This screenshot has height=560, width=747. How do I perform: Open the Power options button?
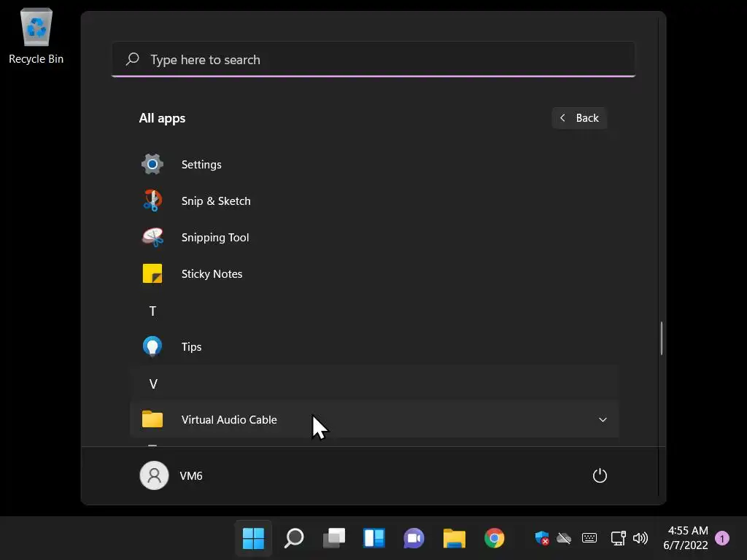click(x=600, y=475)
